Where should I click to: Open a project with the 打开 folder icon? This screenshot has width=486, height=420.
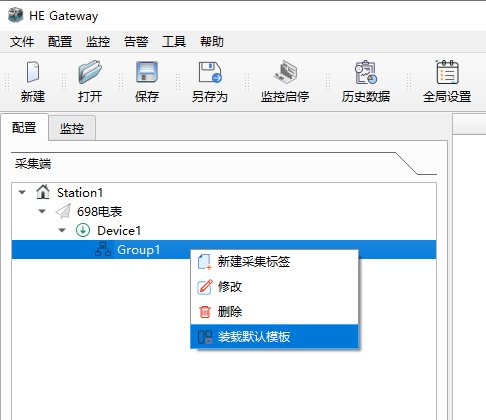pyautogui.click(x=90, y=72)
